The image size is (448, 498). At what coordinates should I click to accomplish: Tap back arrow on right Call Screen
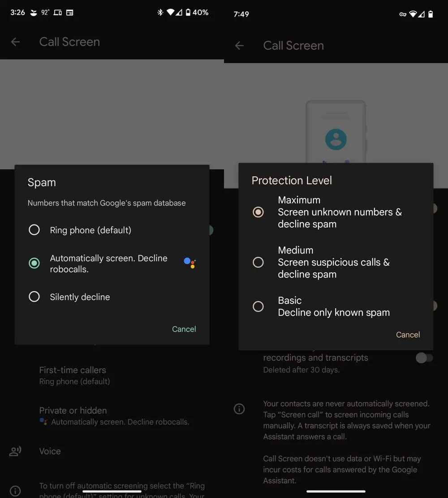click(239, 45)
